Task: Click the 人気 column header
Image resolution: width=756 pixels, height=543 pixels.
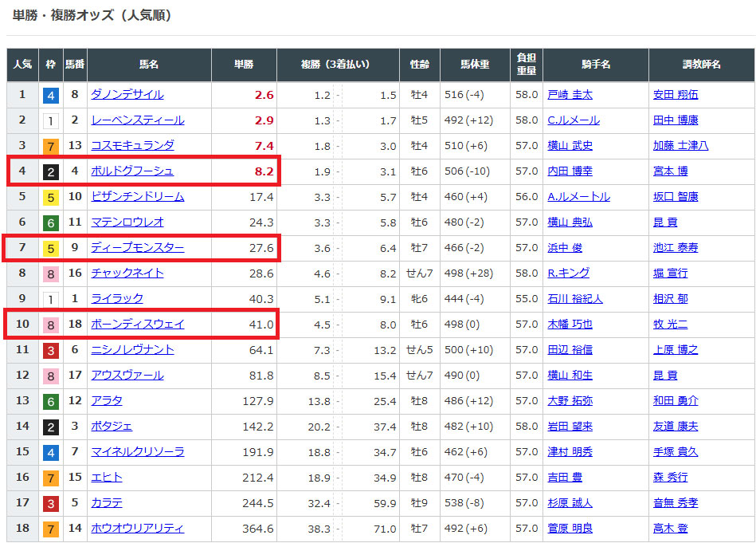Action: point(22,65)
